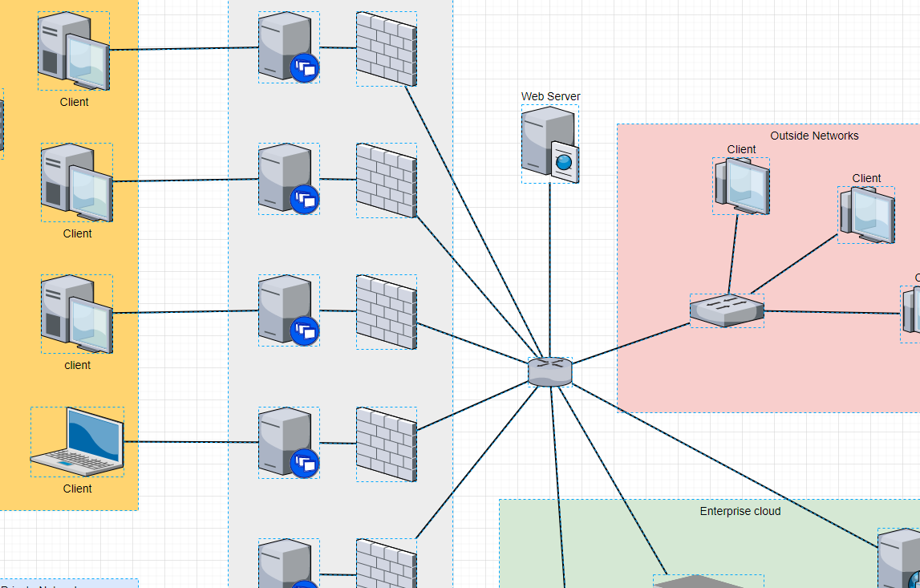Click the upper Client monitor in Outside Networks

pos(740,186)
